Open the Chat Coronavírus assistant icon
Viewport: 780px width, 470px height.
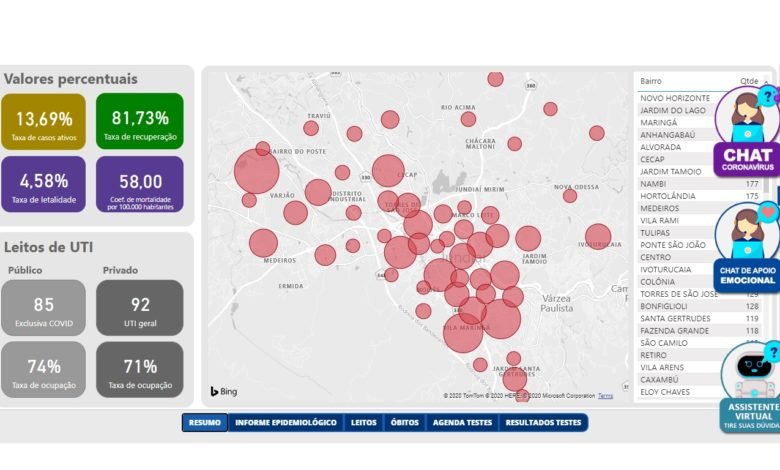[x=746, y=130]
